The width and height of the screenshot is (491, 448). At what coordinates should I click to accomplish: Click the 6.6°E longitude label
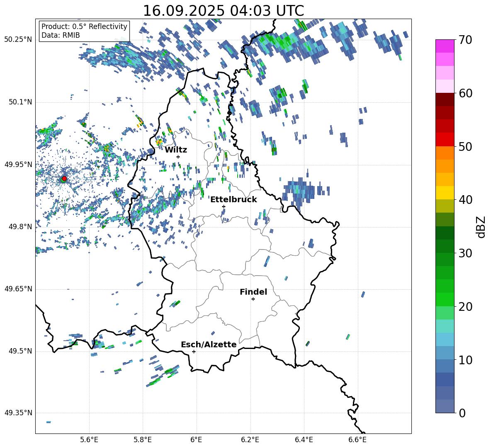click(x=357, y=440)
